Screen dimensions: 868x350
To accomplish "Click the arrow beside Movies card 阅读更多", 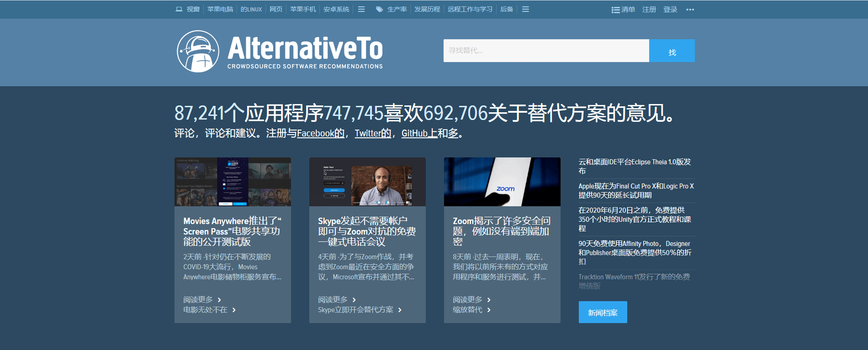I will (x=219, y=300).
